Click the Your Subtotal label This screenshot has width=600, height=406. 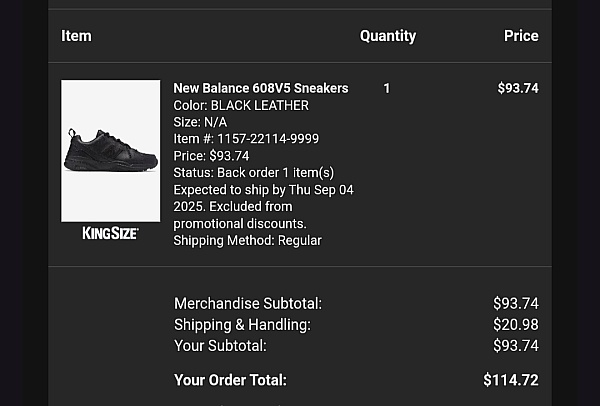coord(220,346)
